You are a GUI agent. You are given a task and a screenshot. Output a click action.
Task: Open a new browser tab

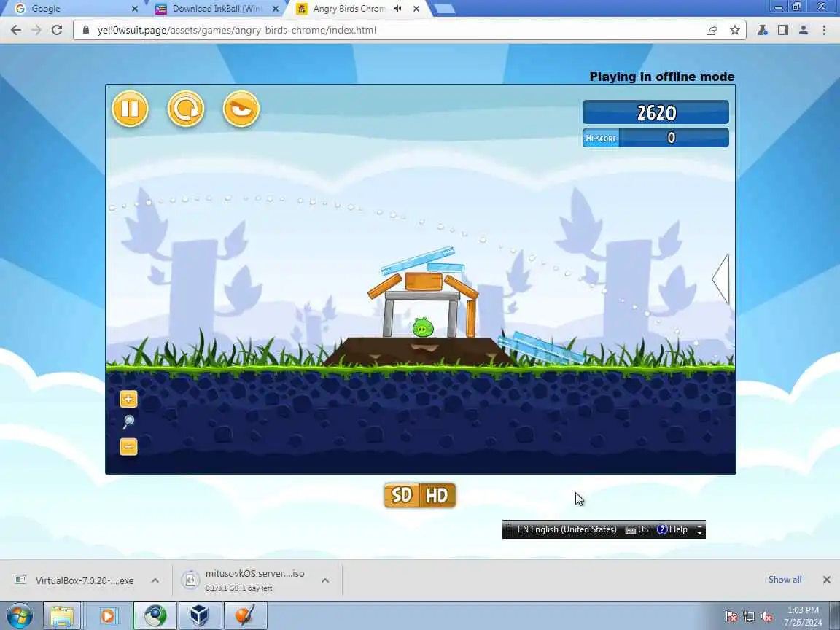(x=443, y=9)
